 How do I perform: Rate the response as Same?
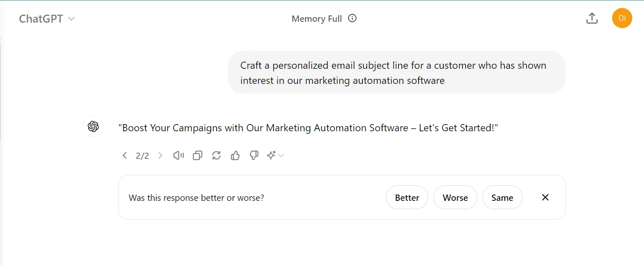(x=502, y=197)
